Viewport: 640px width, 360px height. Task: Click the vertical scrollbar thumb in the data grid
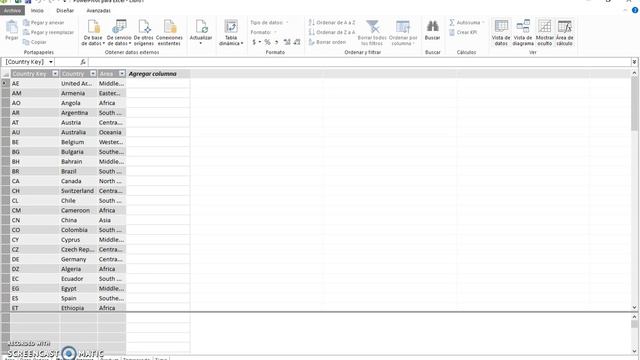634,104
